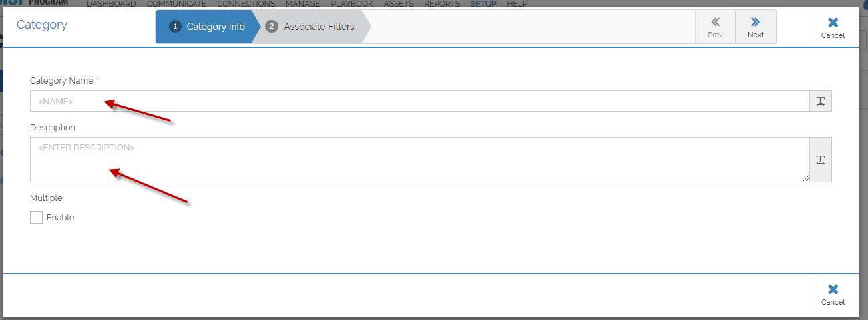Open the ASSETS menu item

pyautogui.click(x=399, y=4)
